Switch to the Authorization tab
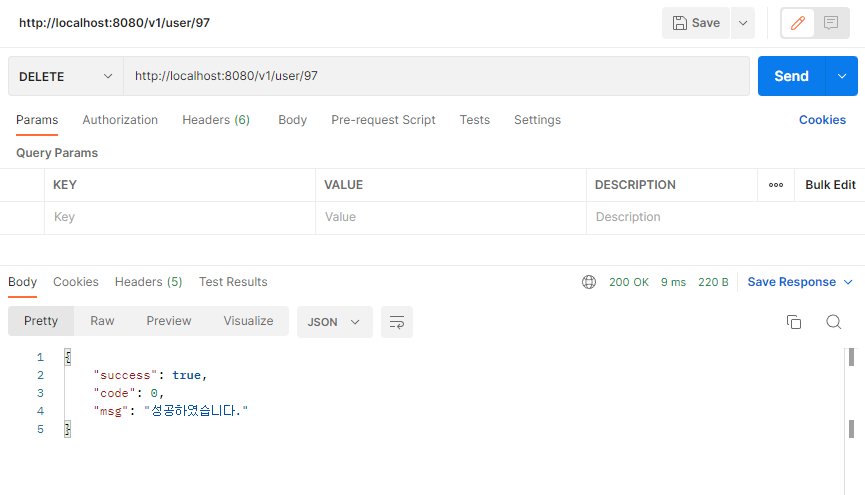The height and width of the screenshot is (495, 865). coord(120,120)
